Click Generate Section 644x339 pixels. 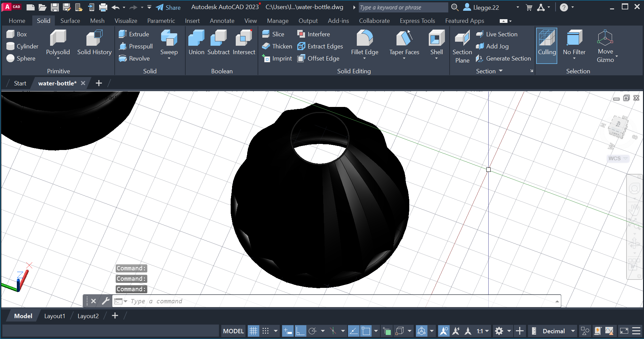tap(503, 58)
